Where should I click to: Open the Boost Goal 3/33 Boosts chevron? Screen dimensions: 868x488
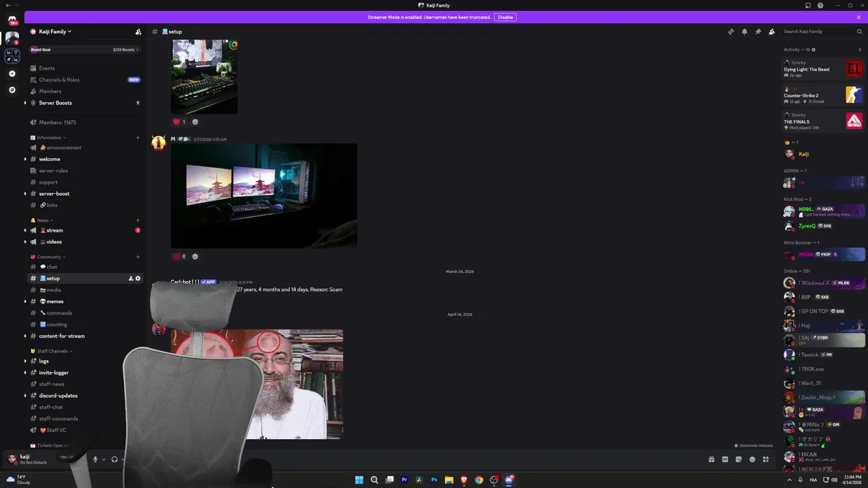(138, 49)
